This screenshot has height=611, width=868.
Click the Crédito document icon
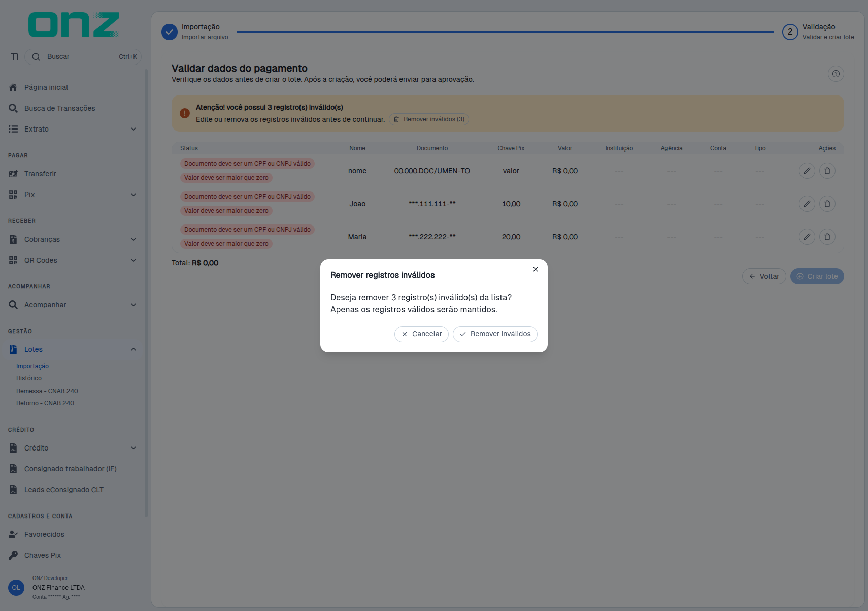(x=13, y=448)
